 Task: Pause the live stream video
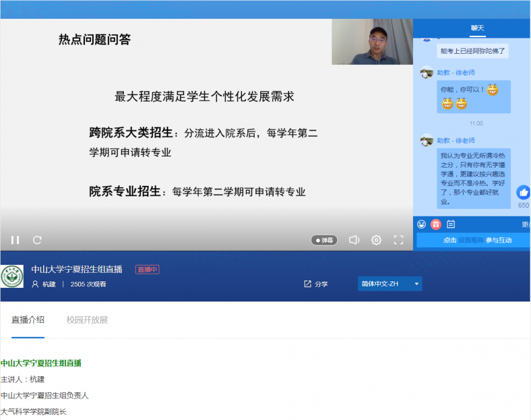point(15,240)
